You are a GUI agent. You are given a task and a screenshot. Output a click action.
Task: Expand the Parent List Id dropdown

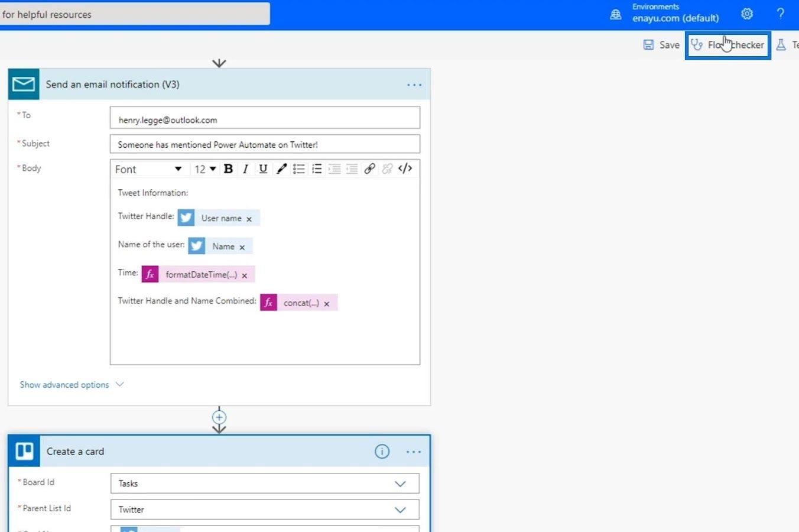click(x=400, y=510)
